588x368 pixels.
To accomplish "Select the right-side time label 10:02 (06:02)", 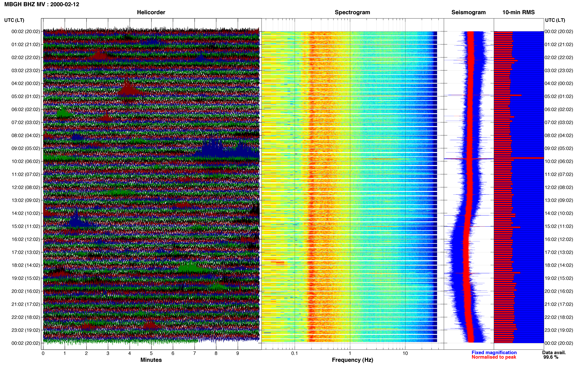I will pos(559,161).
